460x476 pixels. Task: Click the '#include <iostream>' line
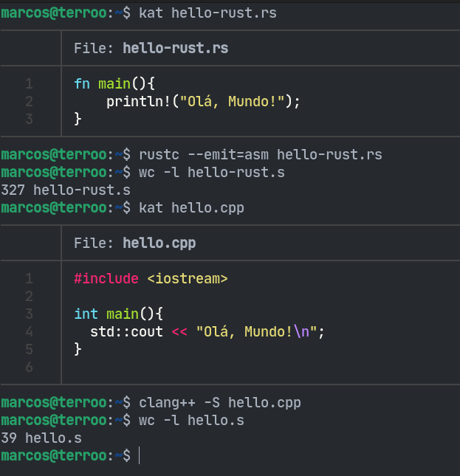151,279
